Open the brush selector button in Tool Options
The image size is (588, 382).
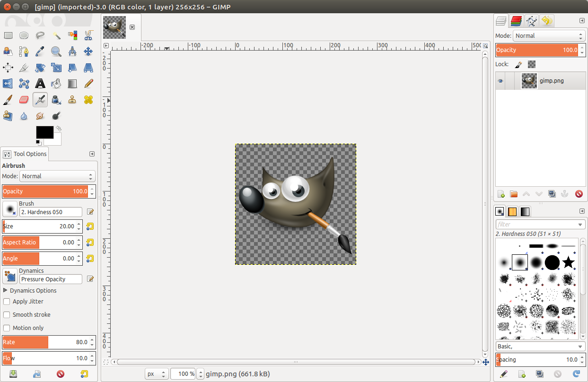pyautogui.click(x=9, y=208)
